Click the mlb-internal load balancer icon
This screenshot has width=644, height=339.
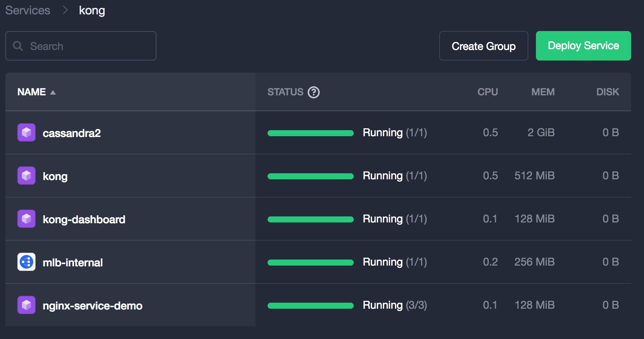tap(26, 262)
